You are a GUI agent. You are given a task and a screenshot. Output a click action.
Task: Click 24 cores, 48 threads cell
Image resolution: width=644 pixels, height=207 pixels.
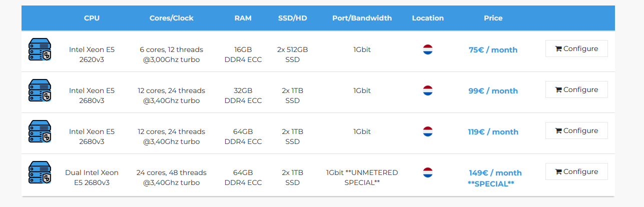[172, 177]
